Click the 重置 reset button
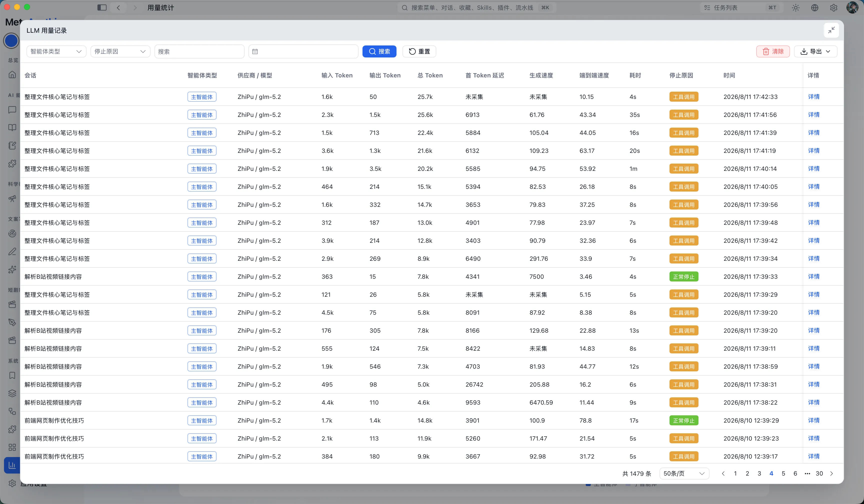 click(419, 51)
